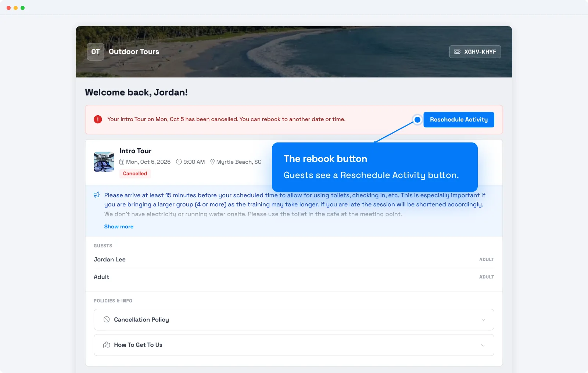Click the green maximize window dot
588x373 pixels.
[x=22, y=8]
